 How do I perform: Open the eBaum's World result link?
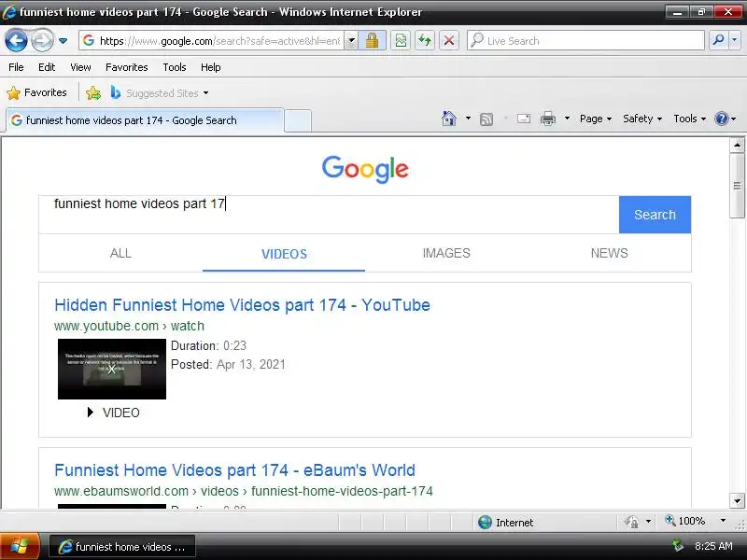point(234,470)
